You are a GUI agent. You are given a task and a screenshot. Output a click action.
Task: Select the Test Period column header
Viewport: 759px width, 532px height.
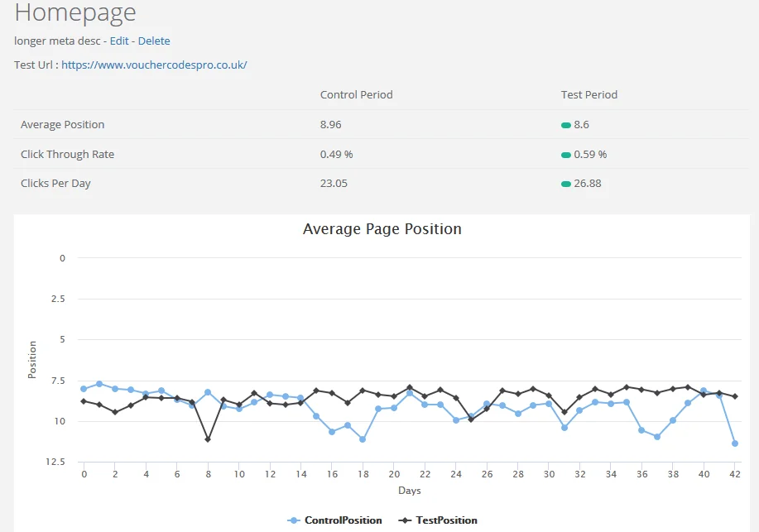pos(588,94)
